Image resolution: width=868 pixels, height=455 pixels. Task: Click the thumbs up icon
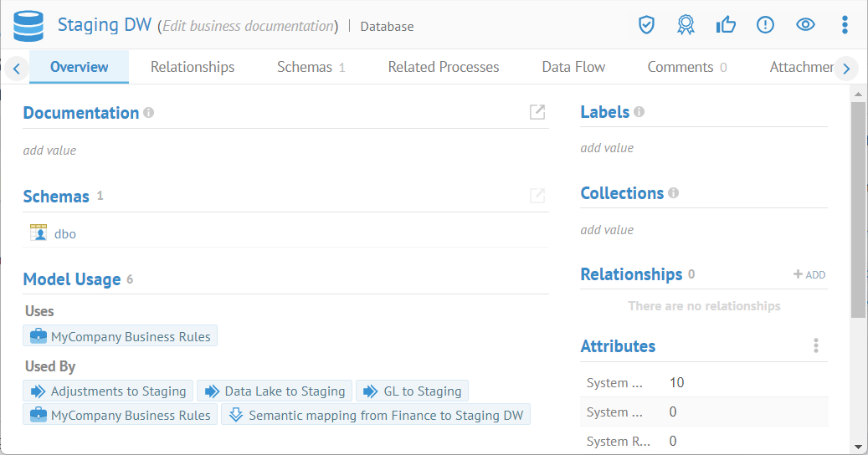(726, 25)
